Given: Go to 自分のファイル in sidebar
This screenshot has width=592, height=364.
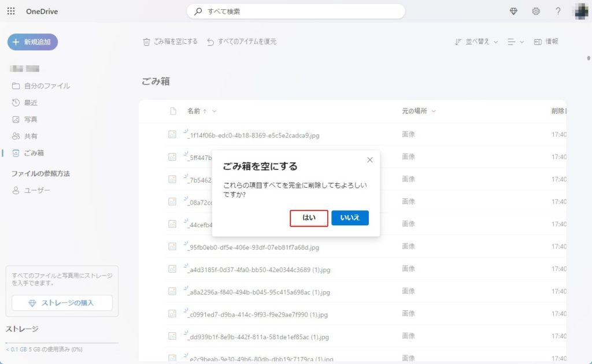Looking at the screenshot, I should click(47, 86).
